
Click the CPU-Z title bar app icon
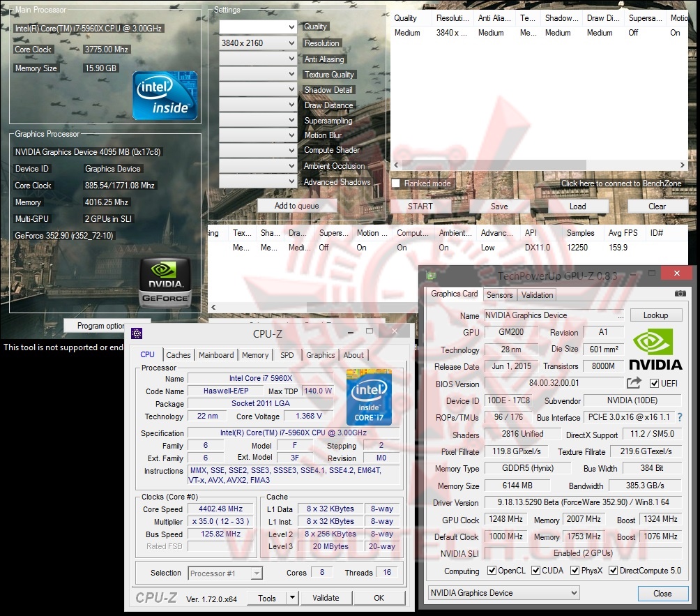pyautogui.click(x=137, y=333)
